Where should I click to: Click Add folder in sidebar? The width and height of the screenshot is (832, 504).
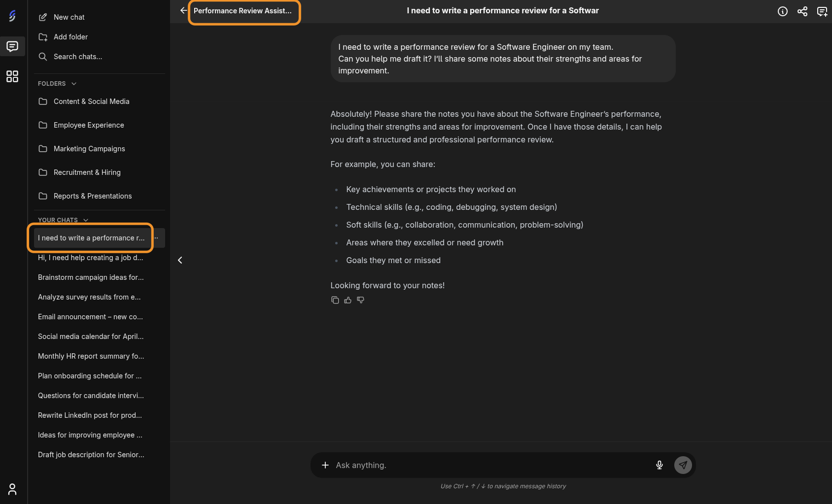click(70, 37)
